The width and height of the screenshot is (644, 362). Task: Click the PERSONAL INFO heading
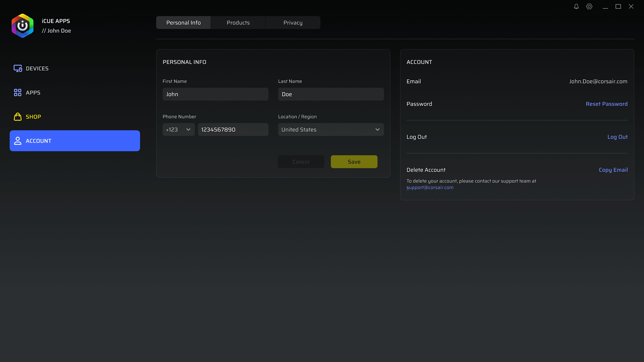[185, 62]
